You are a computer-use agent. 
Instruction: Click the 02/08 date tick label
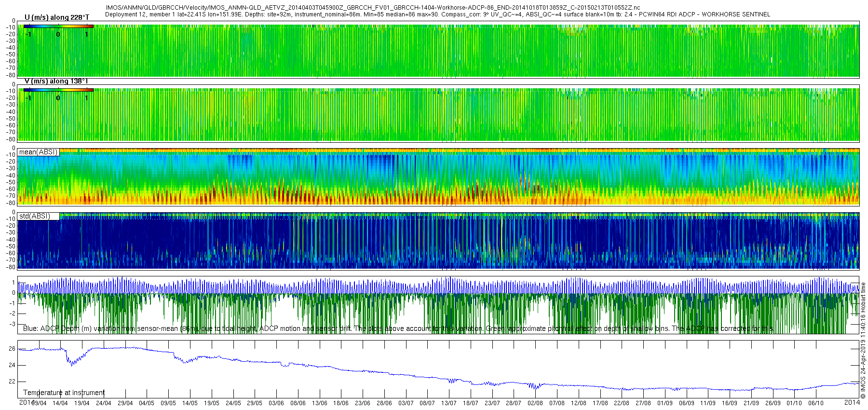pyautogui.click(x=535, y=403)
